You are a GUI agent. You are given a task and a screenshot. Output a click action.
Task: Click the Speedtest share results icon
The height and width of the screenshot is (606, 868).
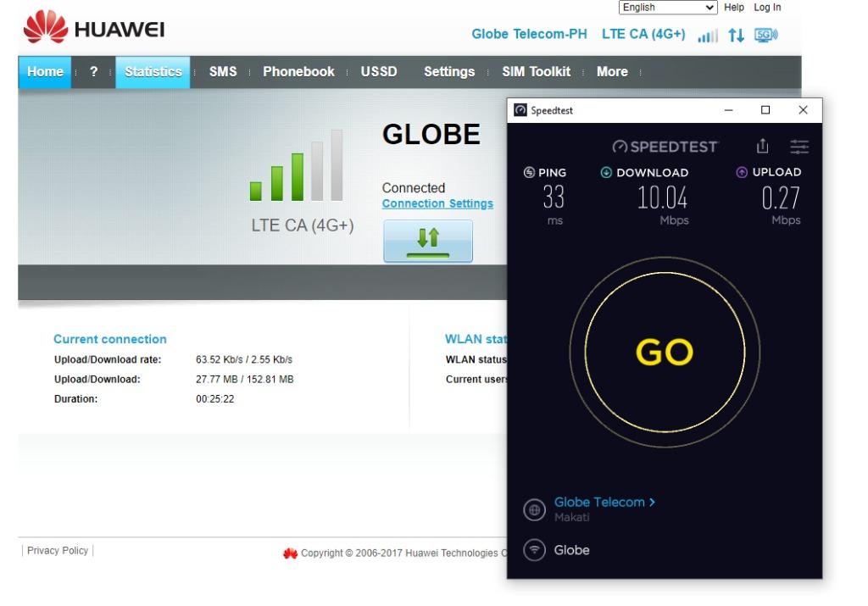(x=763, y=147)
